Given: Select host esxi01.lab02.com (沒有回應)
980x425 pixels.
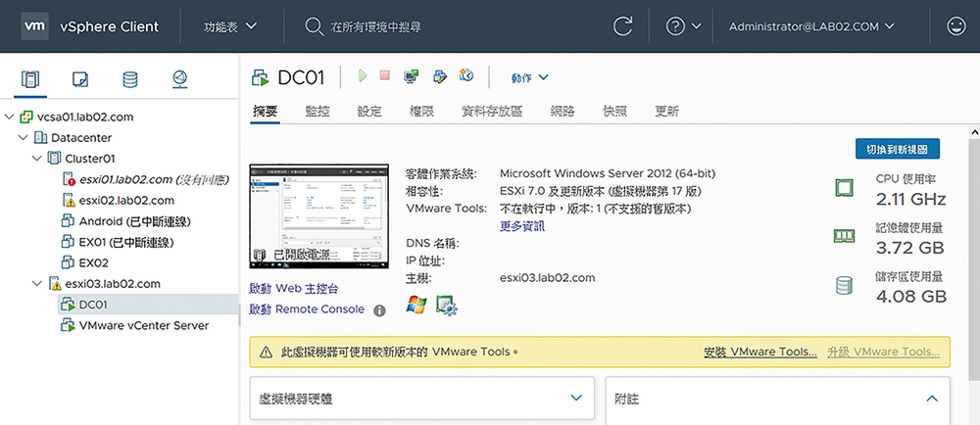Looking at the screenshot, I should tap(154, 180).
